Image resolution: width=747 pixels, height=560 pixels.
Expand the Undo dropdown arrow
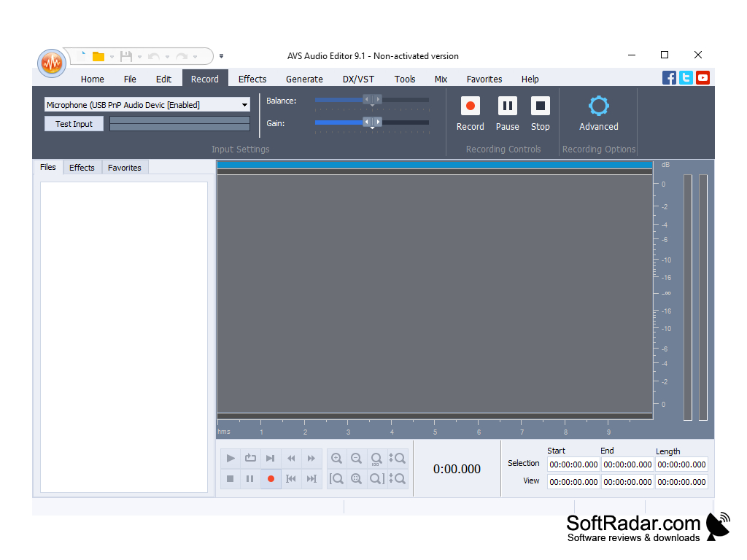tap(168, 56)
